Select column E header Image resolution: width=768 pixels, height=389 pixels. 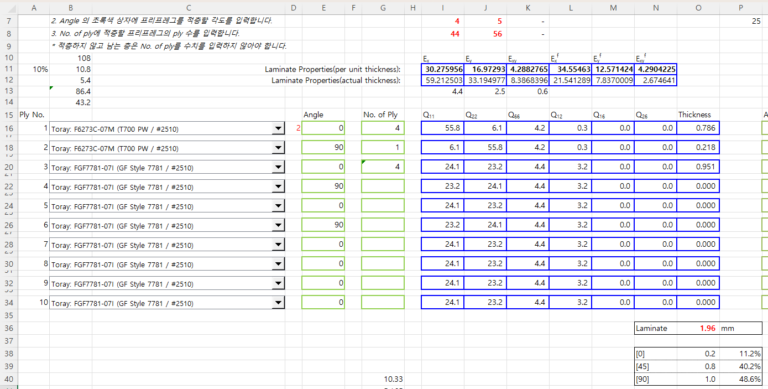click(324, 7)
